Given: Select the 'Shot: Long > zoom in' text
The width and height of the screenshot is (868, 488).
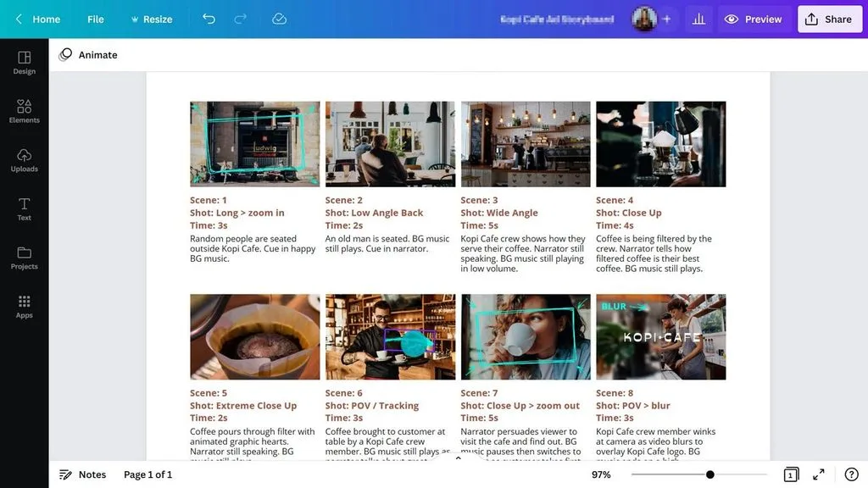Looking at the screenshot, I should pos(237,213).
